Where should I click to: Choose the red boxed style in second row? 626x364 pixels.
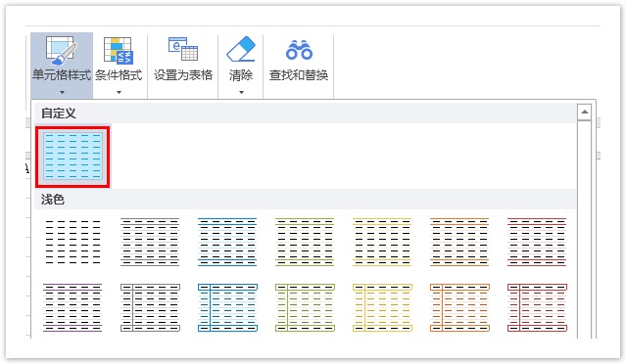coord(537,307)
